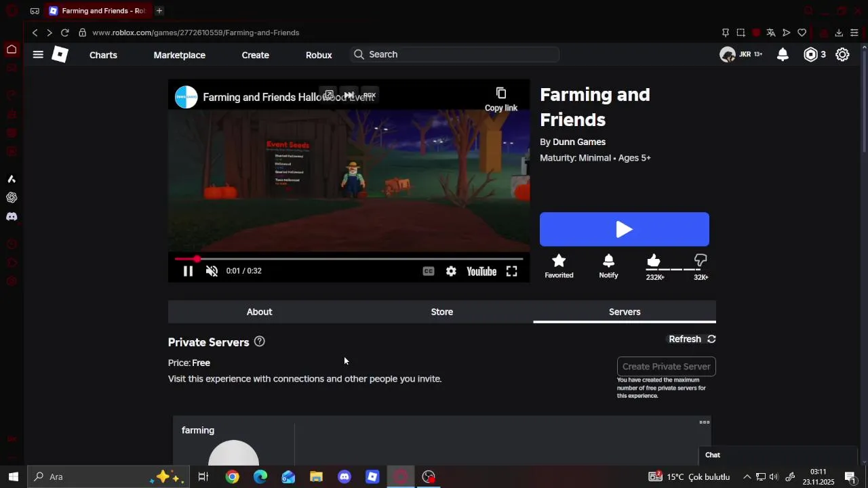This screenshot has height=488, width=868.
Task: Open Create in top navigation
Action: (x=256, y=55)
